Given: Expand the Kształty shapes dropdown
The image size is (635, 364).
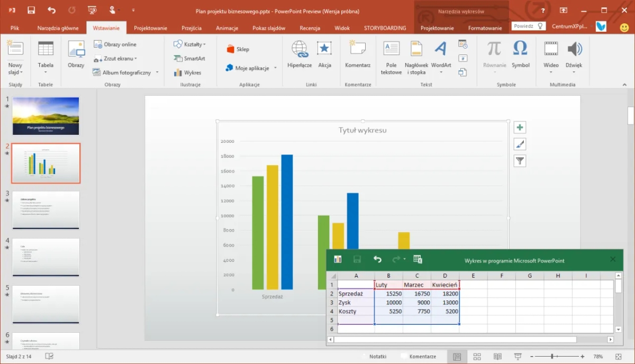Looking at the screenshot, I should pyautogui.click(x=190, y=44).
